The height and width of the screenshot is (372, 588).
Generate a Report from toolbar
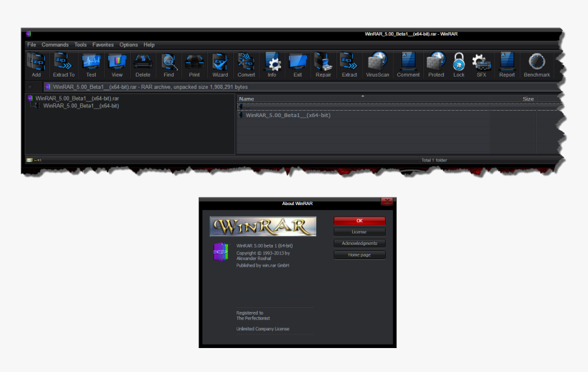tap(507, 64)
